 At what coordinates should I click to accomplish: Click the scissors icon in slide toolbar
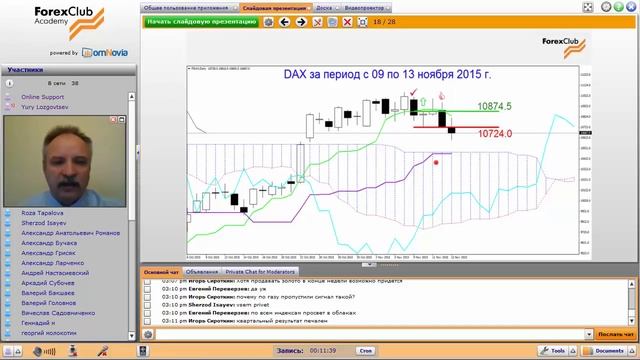tap(317, 22)
